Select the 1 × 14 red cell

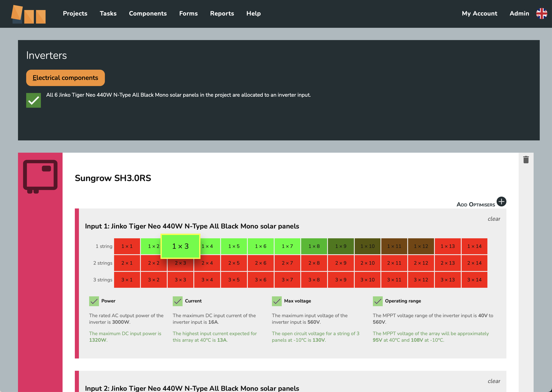475,246
